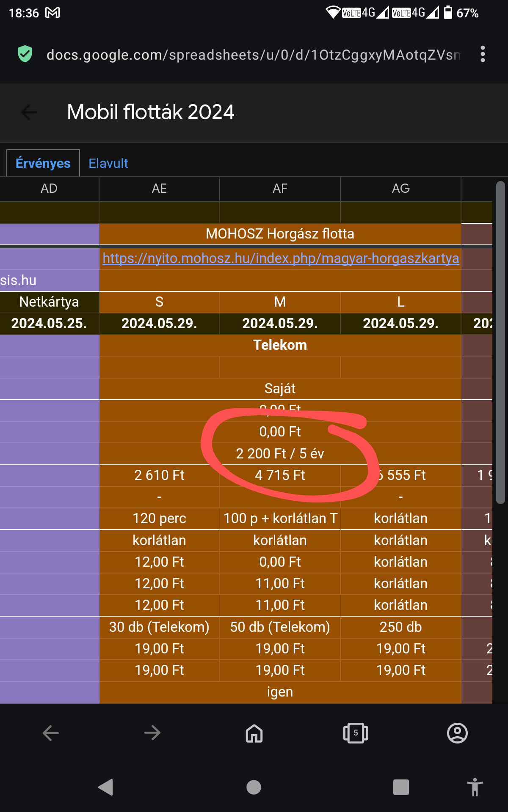
Task: Tap the accessibility figure icon
Action: pos(475,787)
